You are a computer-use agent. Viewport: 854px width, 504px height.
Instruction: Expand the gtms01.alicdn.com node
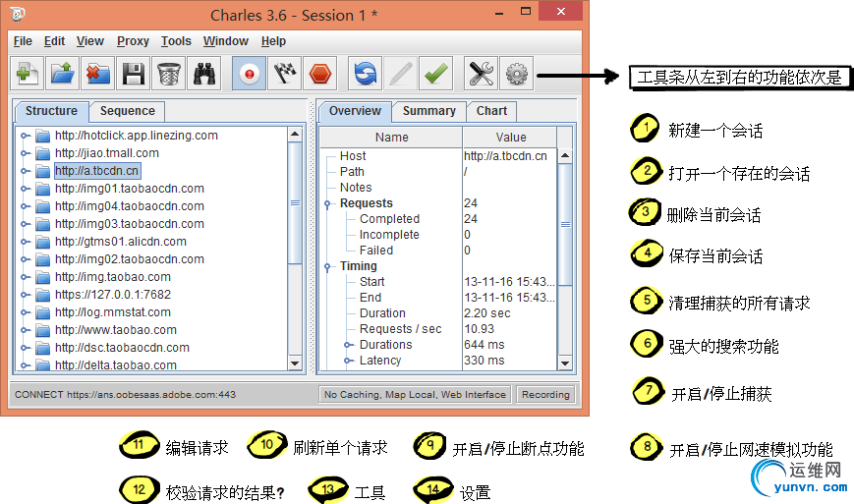[x=25, y=242]
